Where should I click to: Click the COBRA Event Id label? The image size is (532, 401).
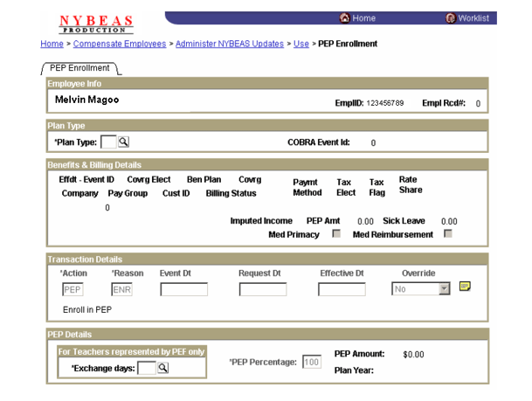pos(319,142)
